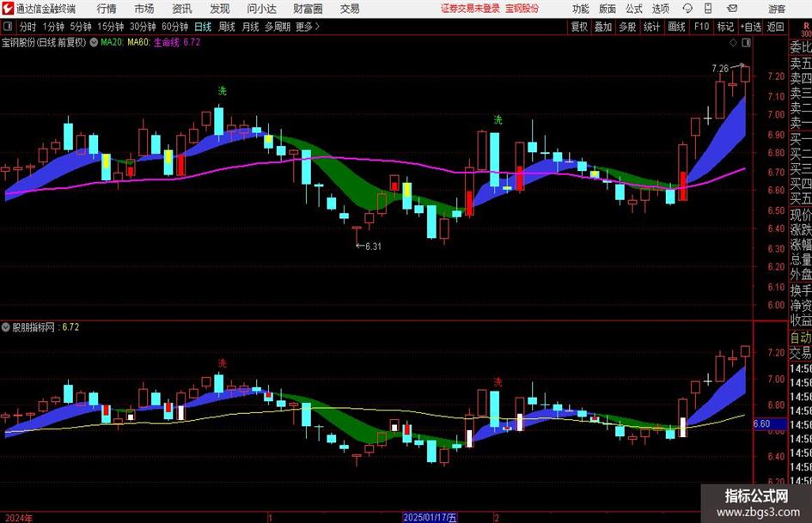Switch to 分时 chart period

point(27,27)
